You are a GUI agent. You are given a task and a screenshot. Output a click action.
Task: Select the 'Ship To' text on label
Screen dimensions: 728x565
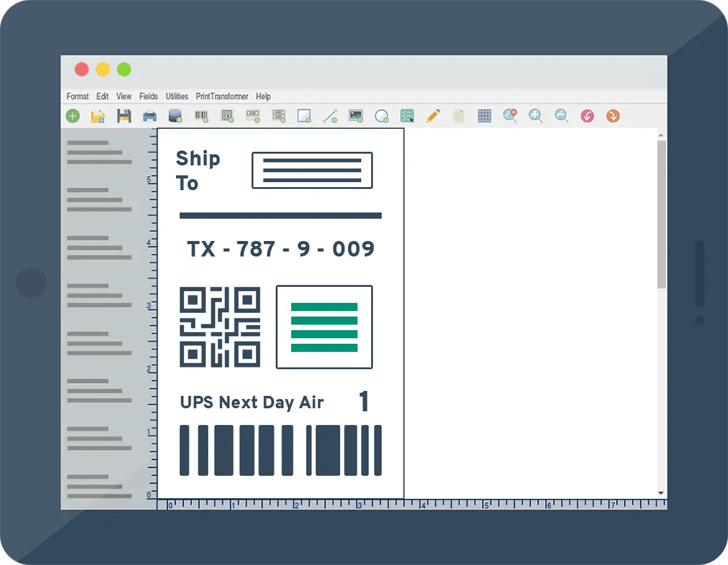(x=198, y=170)
